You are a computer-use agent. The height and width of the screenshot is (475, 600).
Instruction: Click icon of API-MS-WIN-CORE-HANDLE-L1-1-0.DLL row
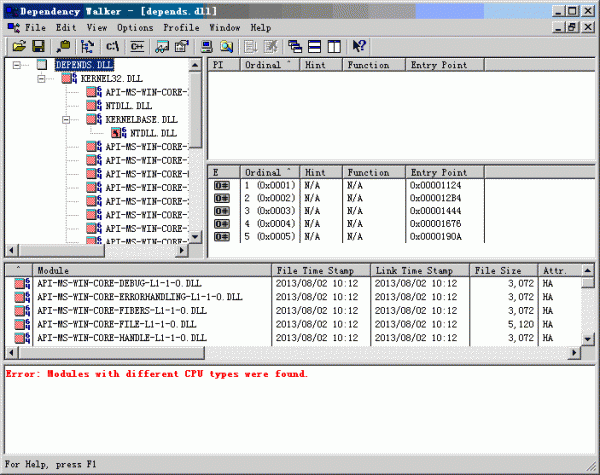[x=22, y=338]
